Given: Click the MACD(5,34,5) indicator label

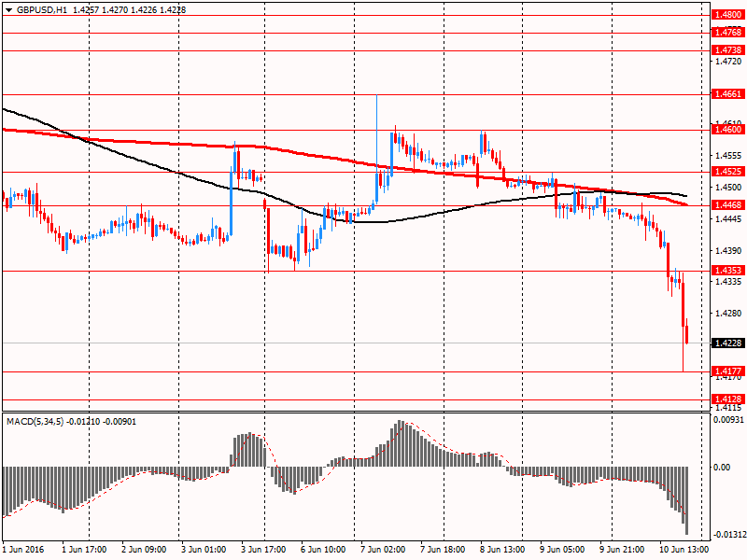Looking at the screenshot, I should 35,422.
